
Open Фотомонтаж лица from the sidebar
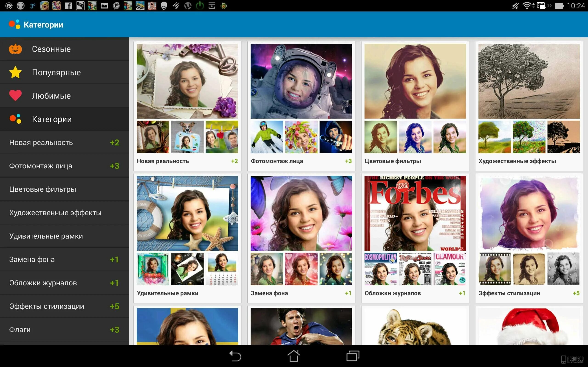tap(41, 166)
